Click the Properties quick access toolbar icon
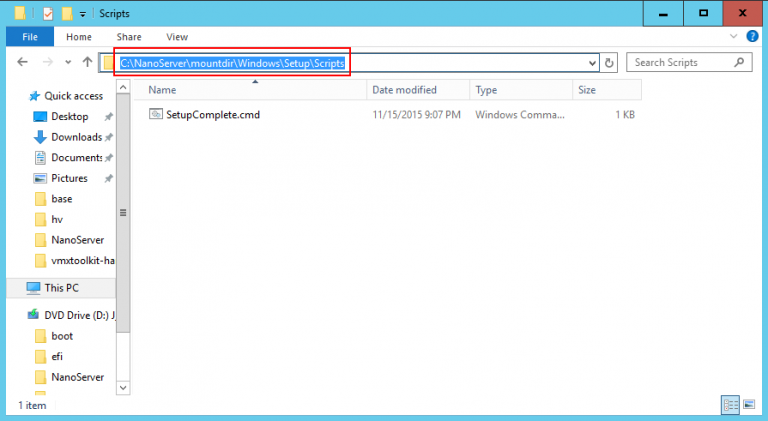The image size is (768, 421). pyautogui.click(x=48, y=13)
